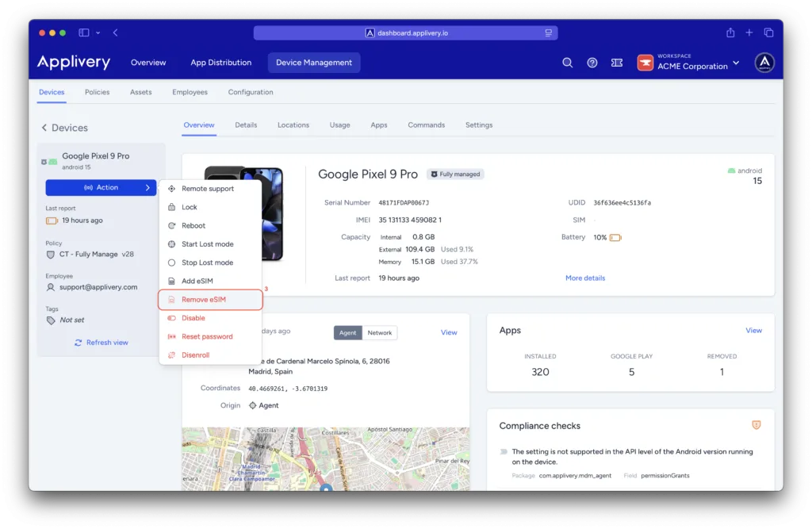The width and height of the screenshot is (812, 529).
Task: Click the Safari share icon
Action: (x=730, y=33)
